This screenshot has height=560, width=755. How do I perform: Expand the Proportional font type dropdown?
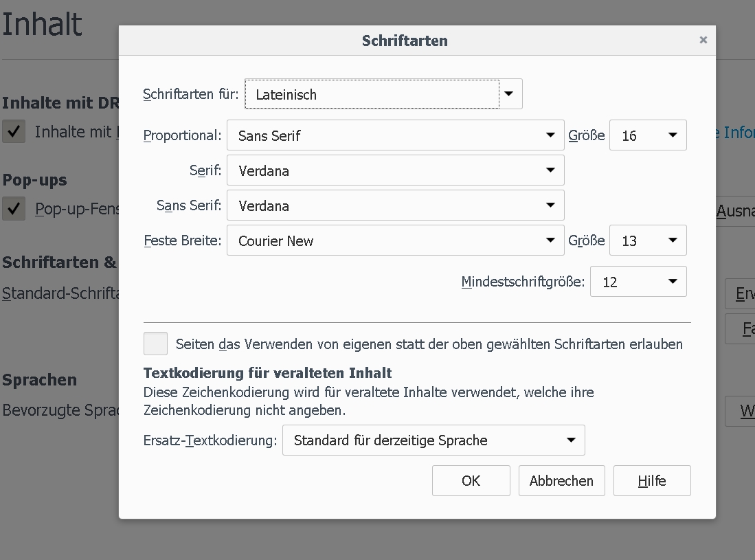(x=395, y=135)
